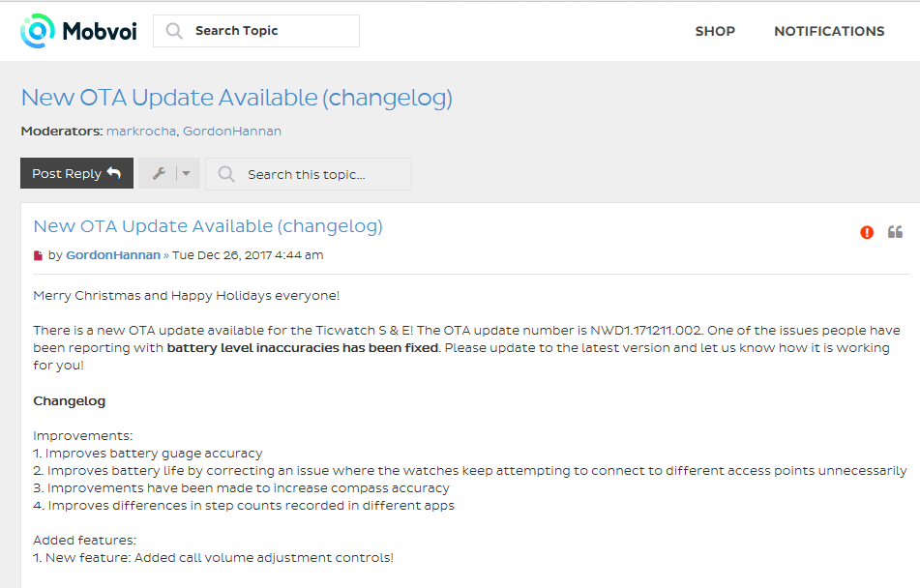Click the Mobvoi logo
The image size is (920, 588).
click(78, 31)
